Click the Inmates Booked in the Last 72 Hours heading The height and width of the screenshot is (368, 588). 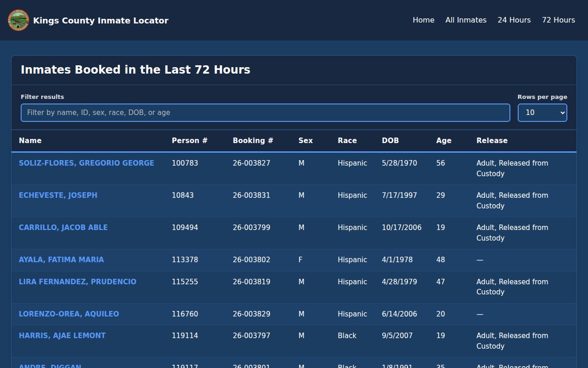[x=136, y=70]
